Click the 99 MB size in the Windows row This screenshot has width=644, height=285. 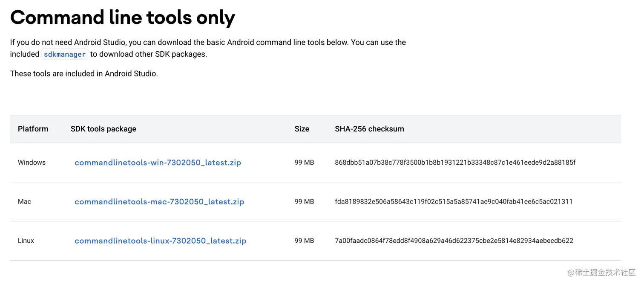click(x=304, y=163)
